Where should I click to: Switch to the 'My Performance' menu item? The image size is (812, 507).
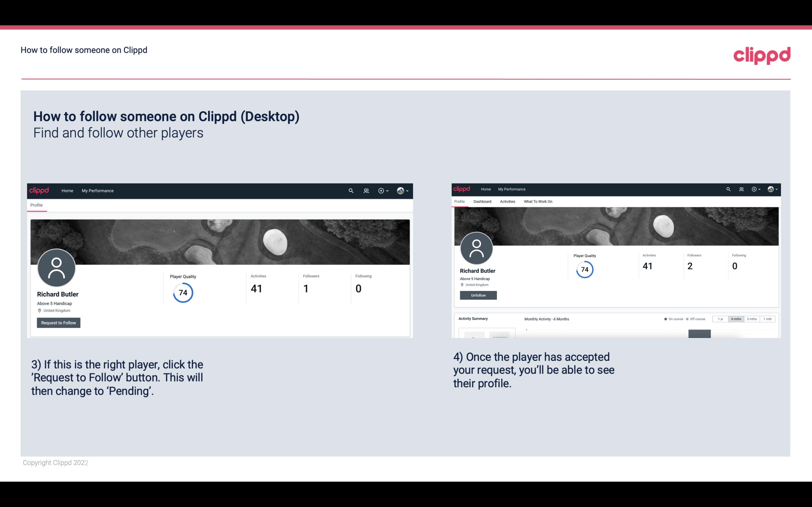point(97,190)
